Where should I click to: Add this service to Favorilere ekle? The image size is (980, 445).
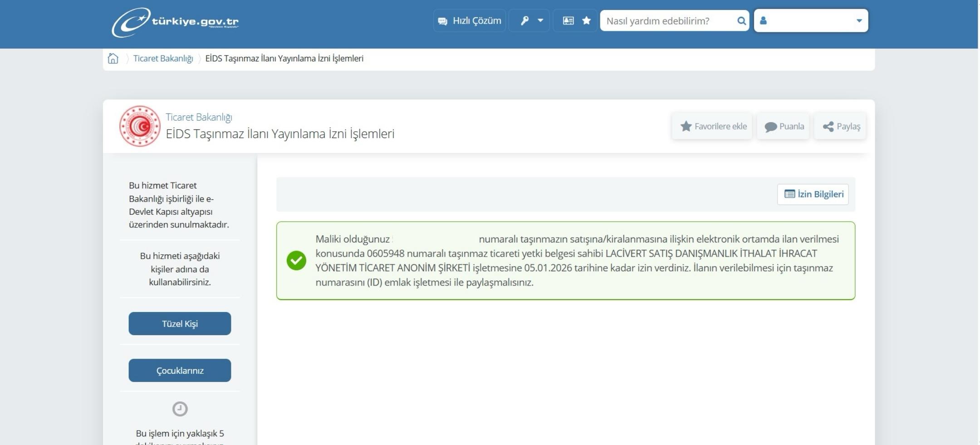point(712,126)
